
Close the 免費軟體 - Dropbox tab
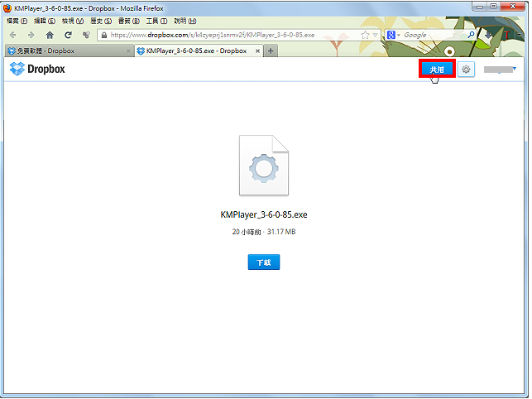128,51
